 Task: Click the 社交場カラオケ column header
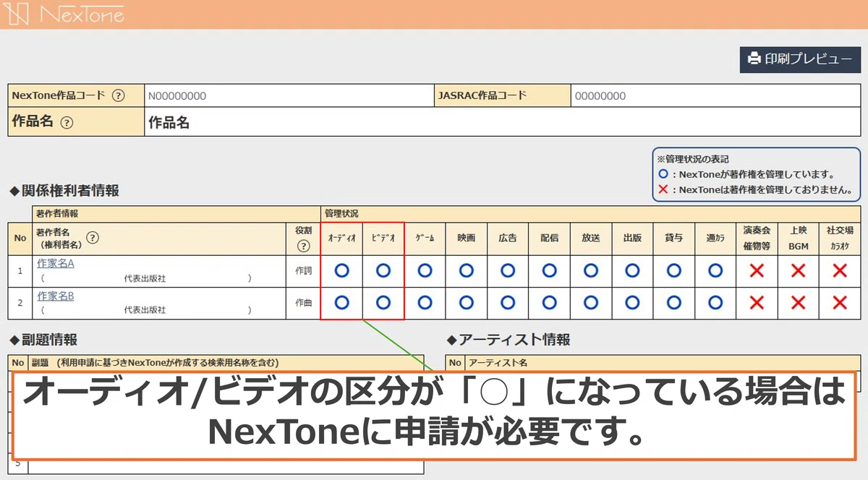coord(839,238)
